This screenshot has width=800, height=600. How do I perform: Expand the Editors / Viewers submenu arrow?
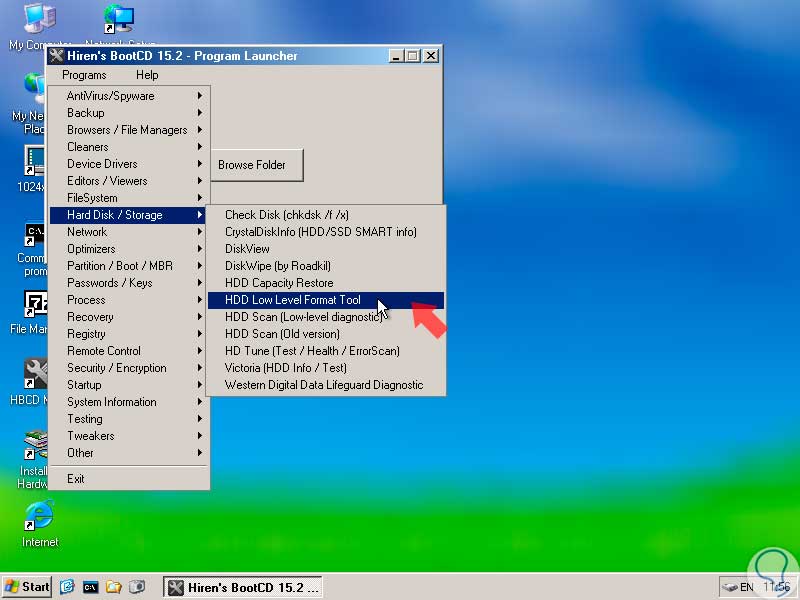click(x=200, y=181)
